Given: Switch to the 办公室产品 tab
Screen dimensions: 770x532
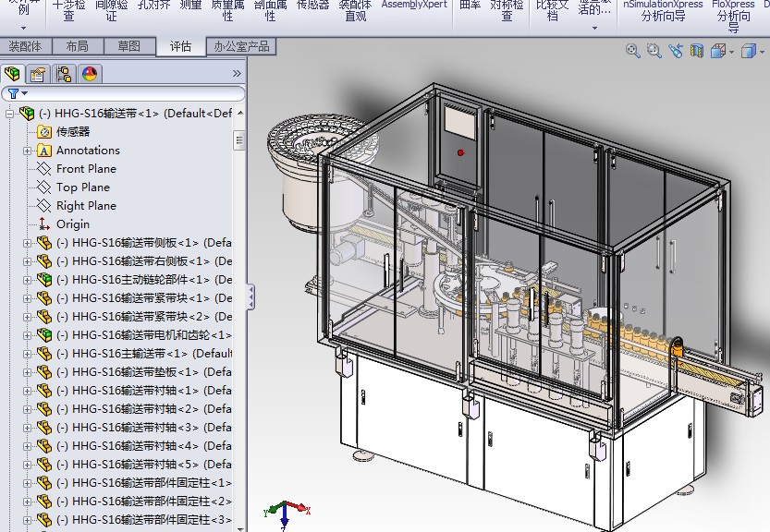Looking at the screenshot, I should tap(240, 46).
